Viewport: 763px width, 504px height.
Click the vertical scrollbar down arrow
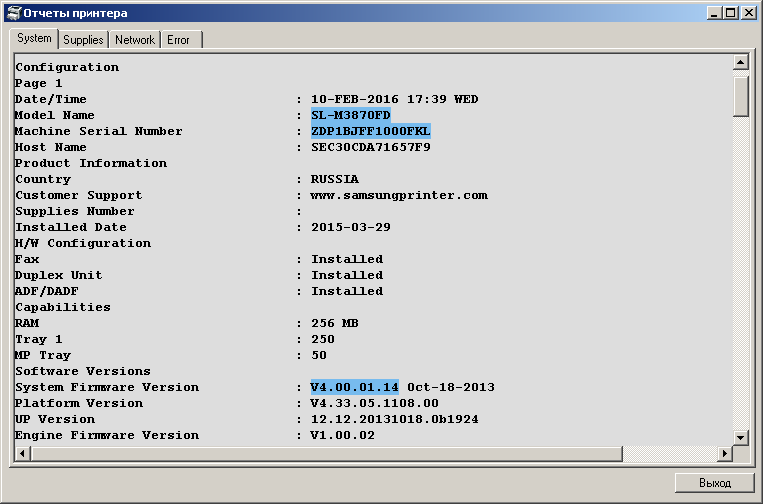[740, 437]
